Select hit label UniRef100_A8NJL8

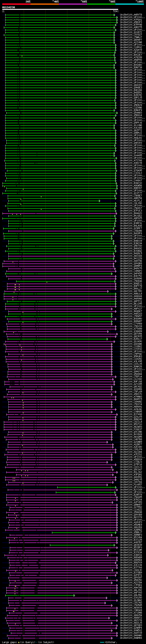[x=131, y=294]
